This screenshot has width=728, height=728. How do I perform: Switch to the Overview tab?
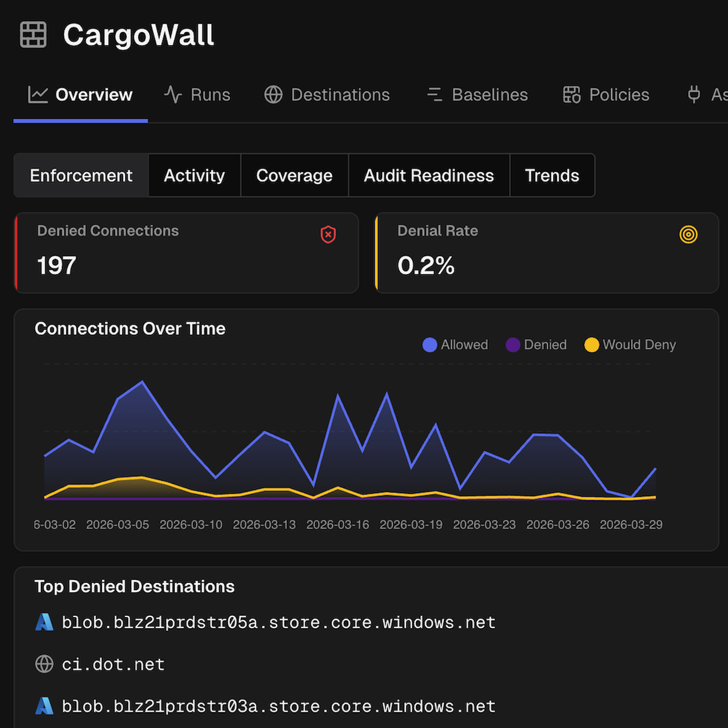click(81, 95)
